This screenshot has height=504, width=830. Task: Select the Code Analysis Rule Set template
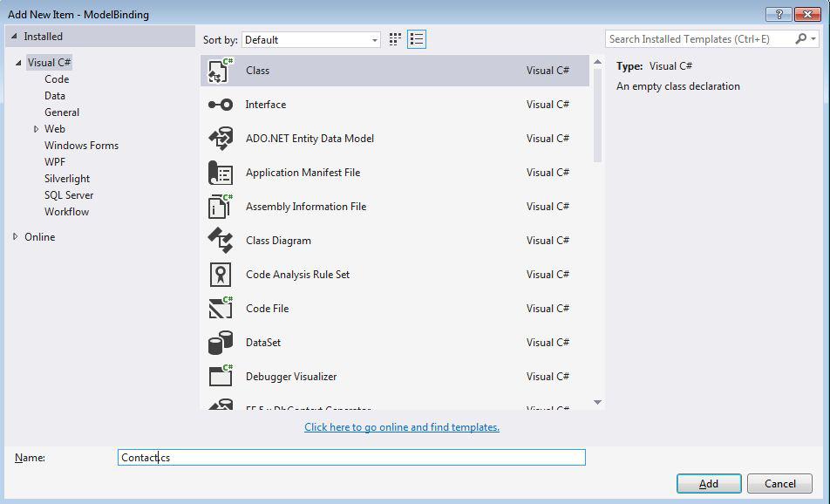pos(219,275)
